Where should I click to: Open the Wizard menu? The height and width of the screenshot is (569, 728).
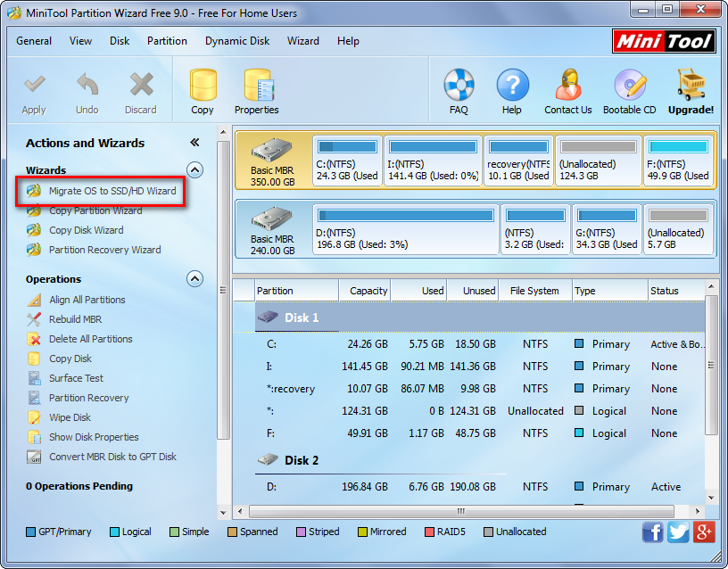click(x=303, y=41)
